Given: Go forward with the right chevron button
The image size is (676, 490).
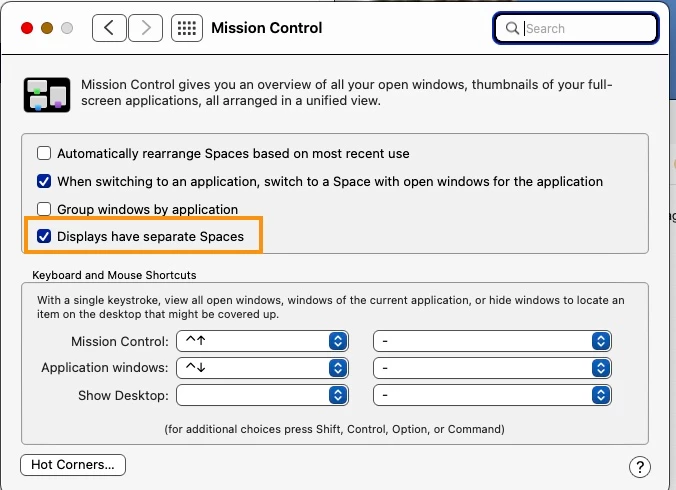Looking at the screenshot, I should coord(146,28).
